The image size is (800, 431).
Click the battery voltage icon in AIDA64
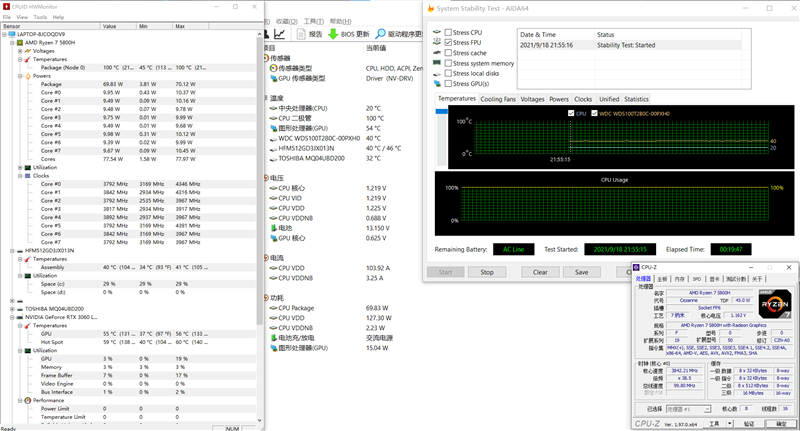[x=273, y=228]
